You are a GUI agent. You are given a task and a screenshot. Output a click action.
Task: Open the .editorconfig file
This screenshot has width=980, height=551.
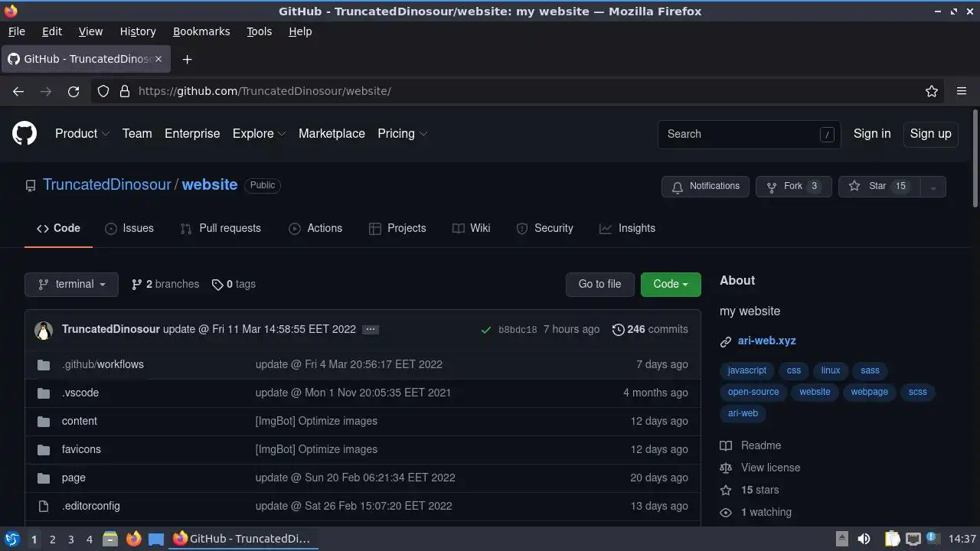91,506
